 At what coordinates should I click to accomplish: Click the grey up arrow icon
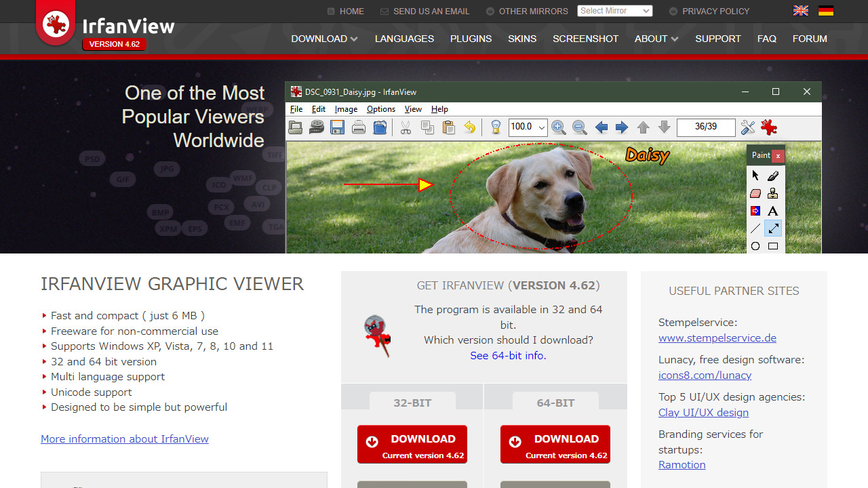[643, 127]
